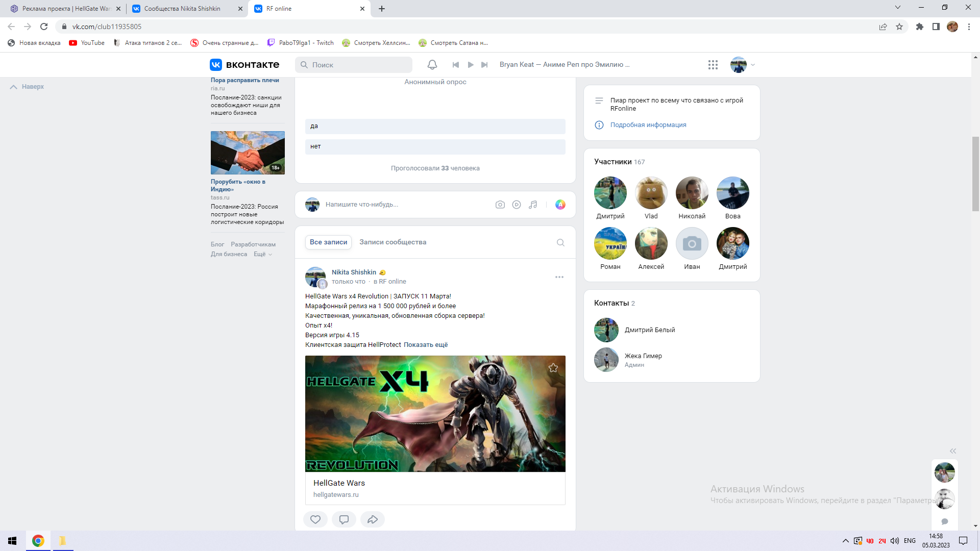
Task: Open the Chrome side panel icon
Action: pos(936,27)
